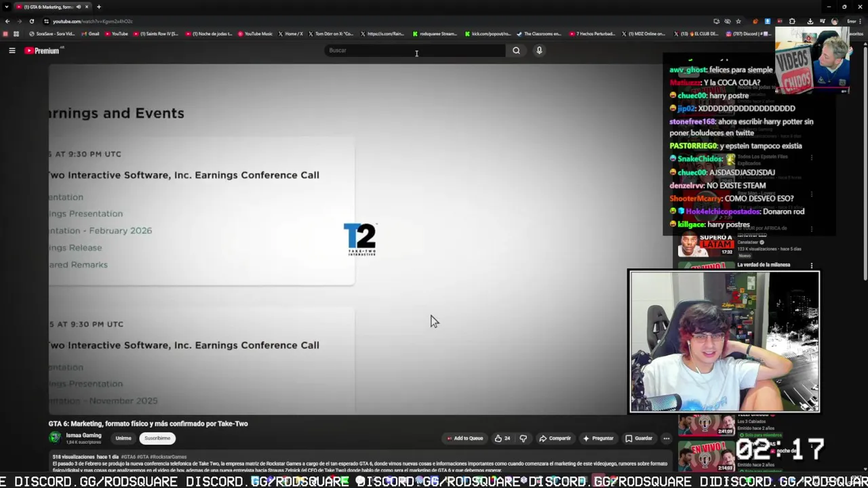Open Ismaa Gaming channel name link
Viewport: 868px width, 488px height.
[x=83, y=435]
